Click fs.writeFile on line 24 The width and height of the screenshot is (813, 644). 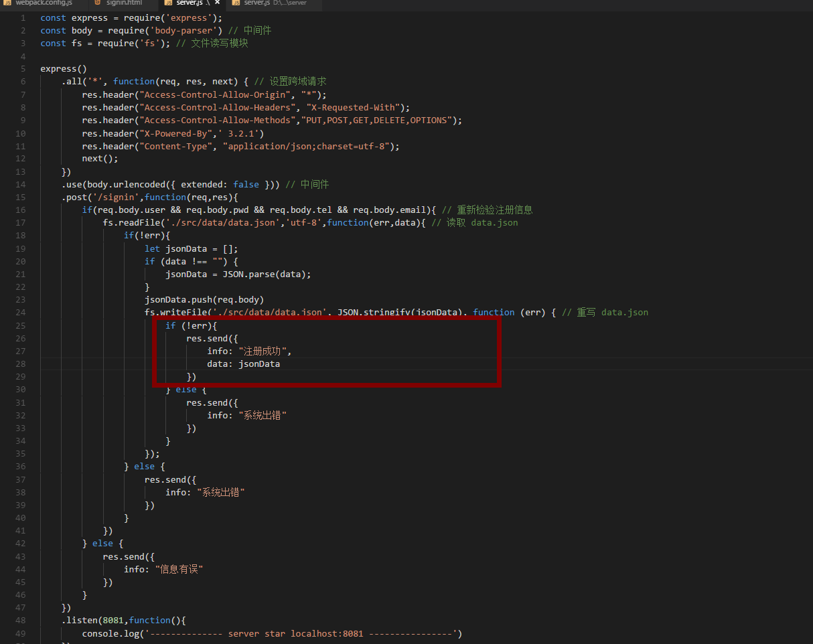tap(175, 312)
